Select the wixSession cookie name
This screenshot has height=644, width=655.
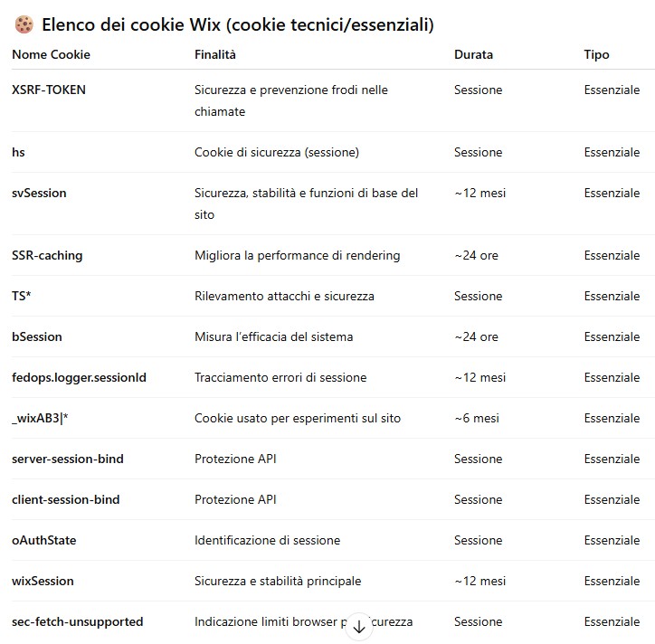[x=43, y=581]
